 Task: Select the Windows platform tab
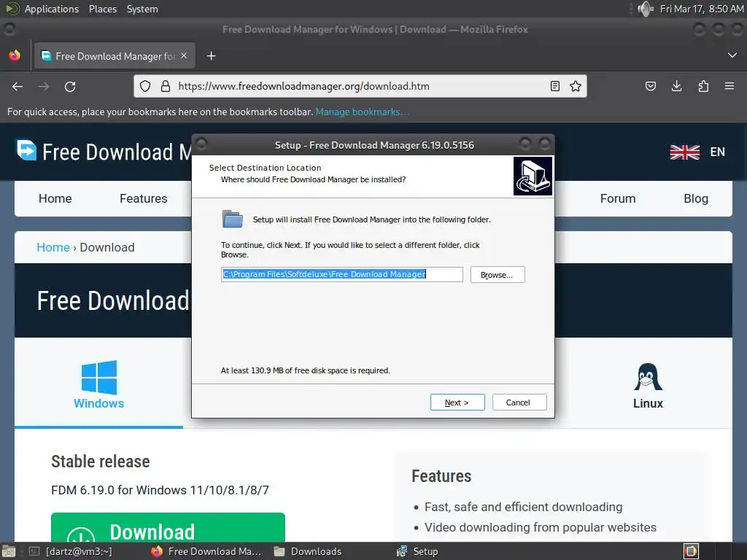point(98,384)
